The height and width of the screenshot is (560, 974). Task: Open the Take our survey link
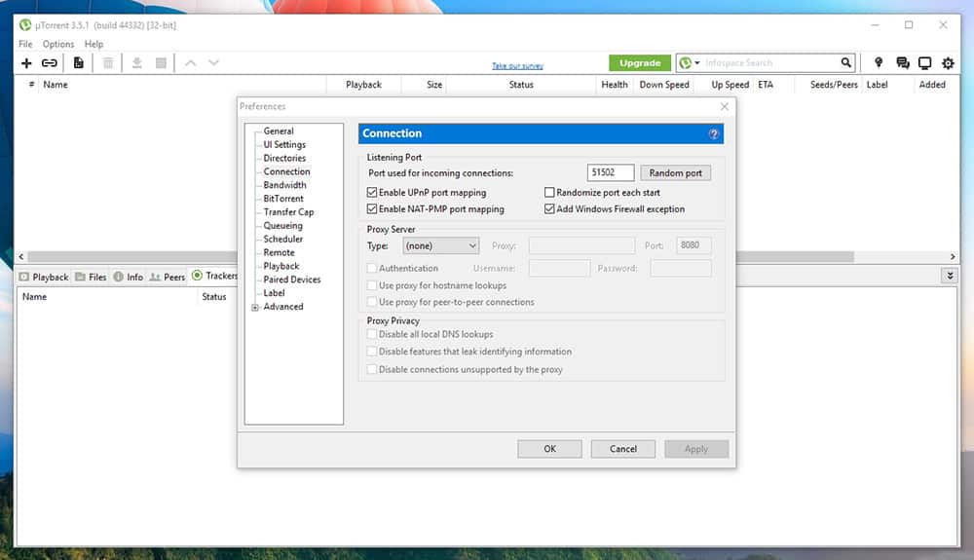coord(517,66)
